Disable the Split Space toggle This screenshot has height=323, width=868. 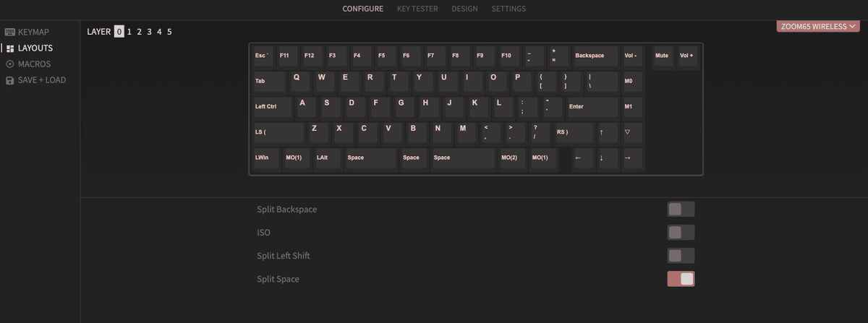tap(681, 279)
